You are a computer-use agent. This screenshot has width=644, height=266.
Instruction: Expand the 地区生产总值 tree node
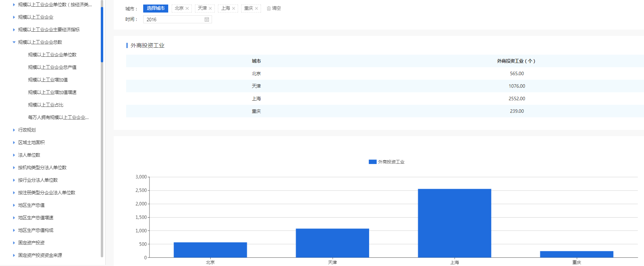(14, 205)
